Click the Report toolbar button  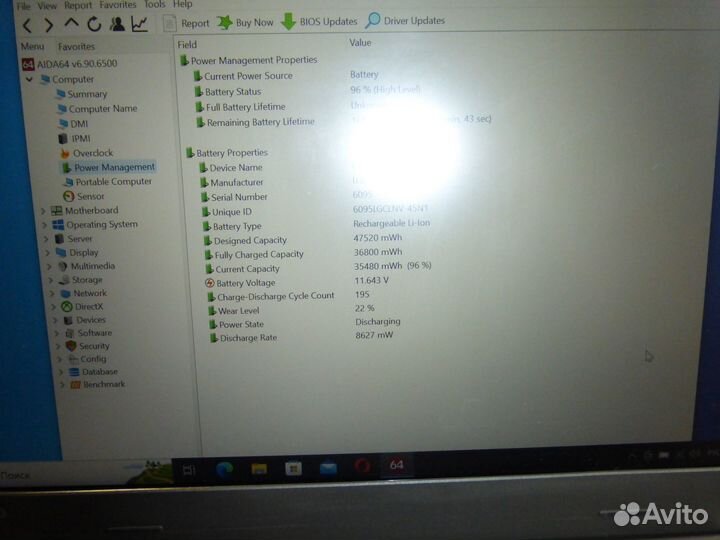tap(186, 23)
